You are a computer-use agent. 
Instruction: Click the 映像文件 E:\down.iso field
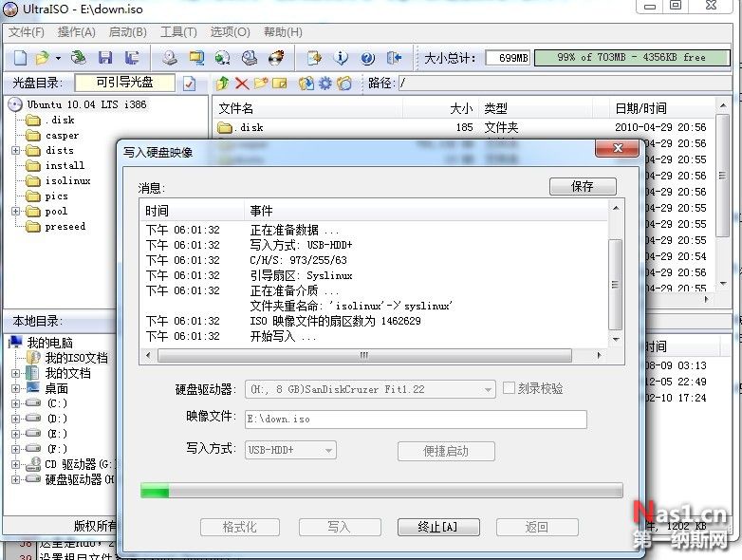(x=416, y=420)
